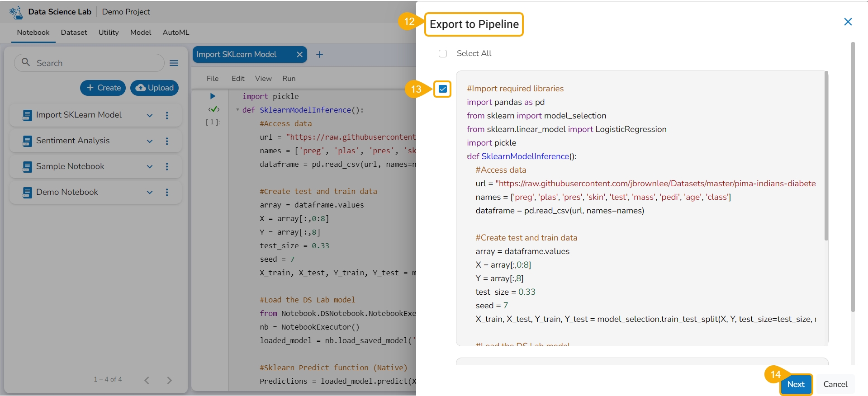Screen dimensions: 868x396
Task: Open three-dot menu for Sentiment Analysis
Action: pyautogui.click(x=167, y=141)
